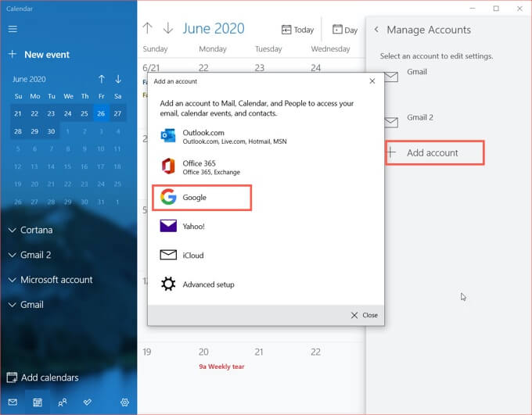
Task: Select day 22 in bottom calendar row
Action: point(315,352)
